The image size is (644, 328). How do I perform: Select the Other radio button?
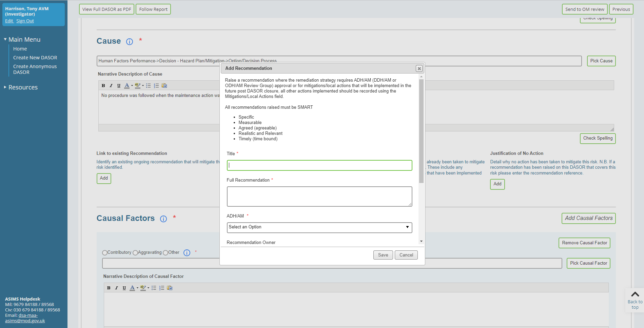pyautogui.click(x=165, y=253)
